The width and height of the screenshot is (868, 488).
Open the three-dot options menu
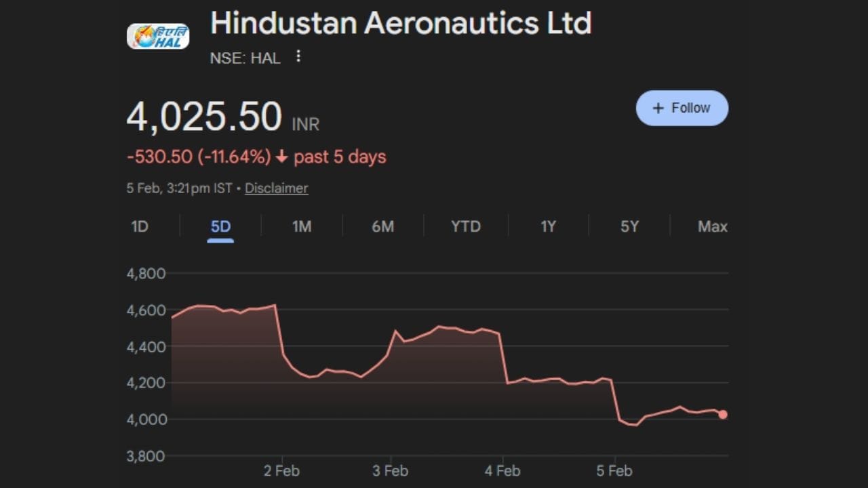[x=298, y=57]
